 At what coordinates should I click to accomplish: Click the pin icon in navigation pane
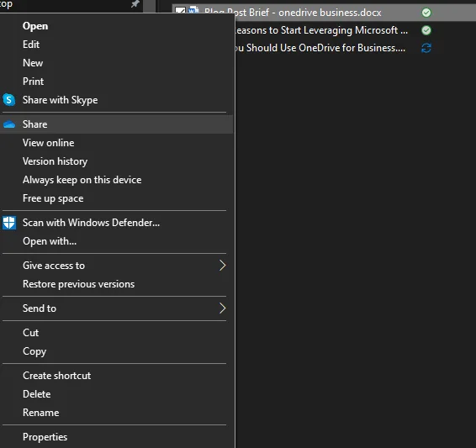(135, 4)
